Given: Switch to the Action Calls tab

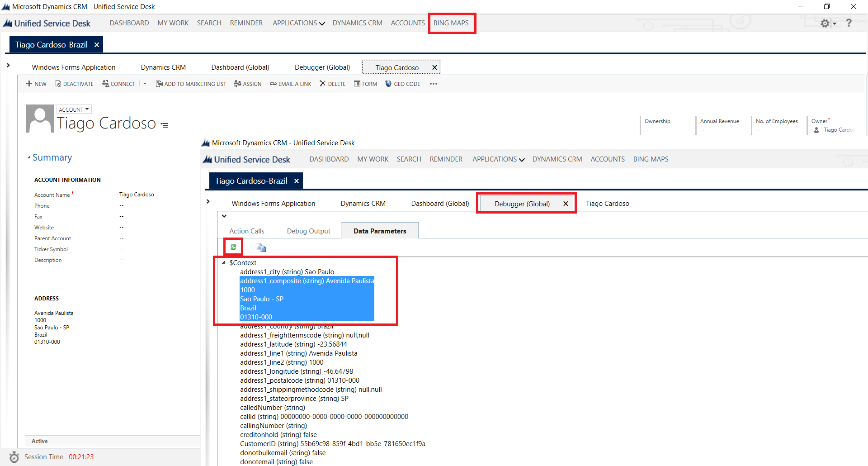Looking at the screenshot, I should point(246,231).
